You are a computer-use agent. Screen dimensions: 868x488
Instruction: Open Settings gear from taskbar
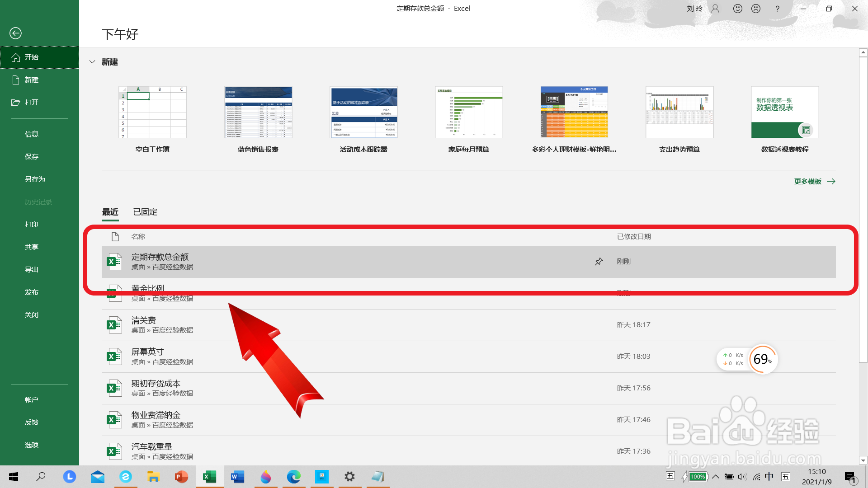click(349, 477)
